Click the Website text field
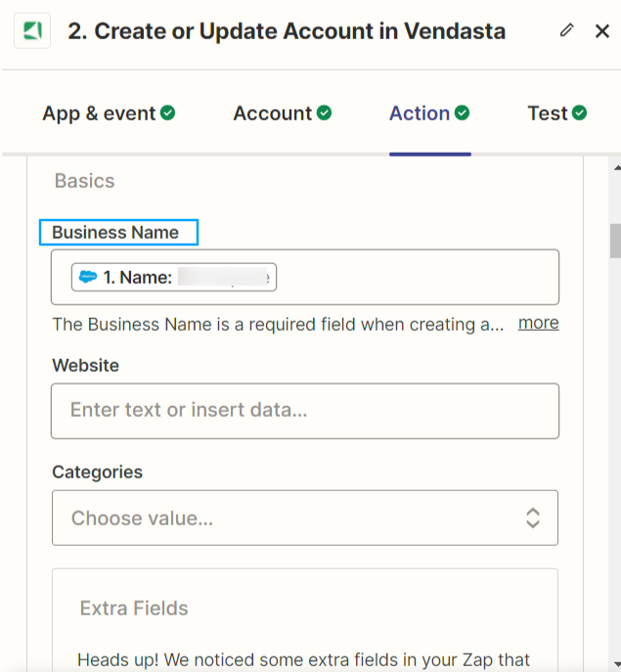This screenshot has width=621, height=672. pyautogui.click(x=305, y=411)
